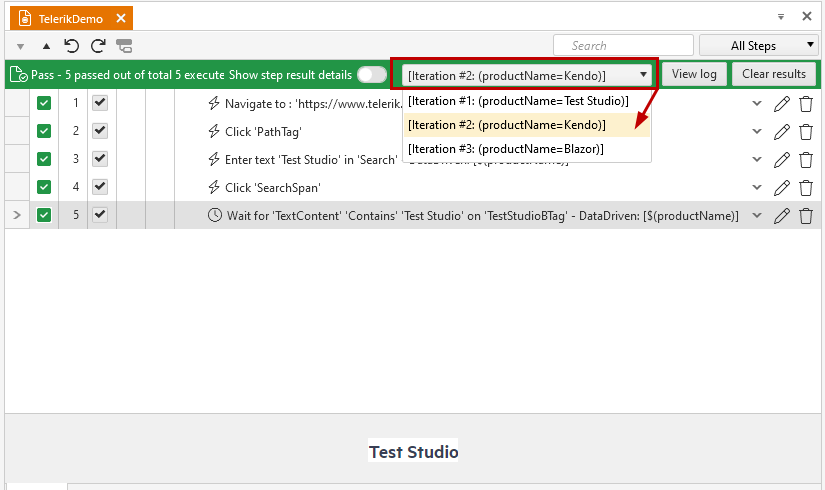Delete the Wait for step trash icon
The width and height of the screenshot is (825, 490).
click(806, 215)
